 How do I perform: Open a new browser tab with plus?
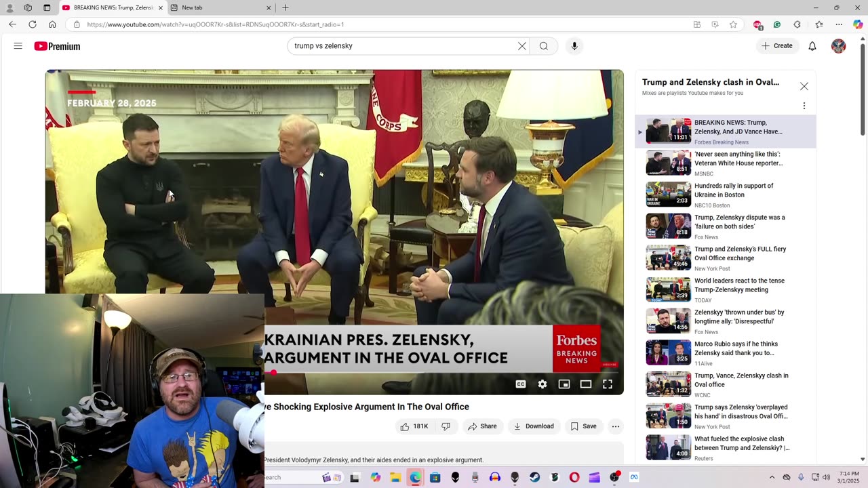[285, 7]
